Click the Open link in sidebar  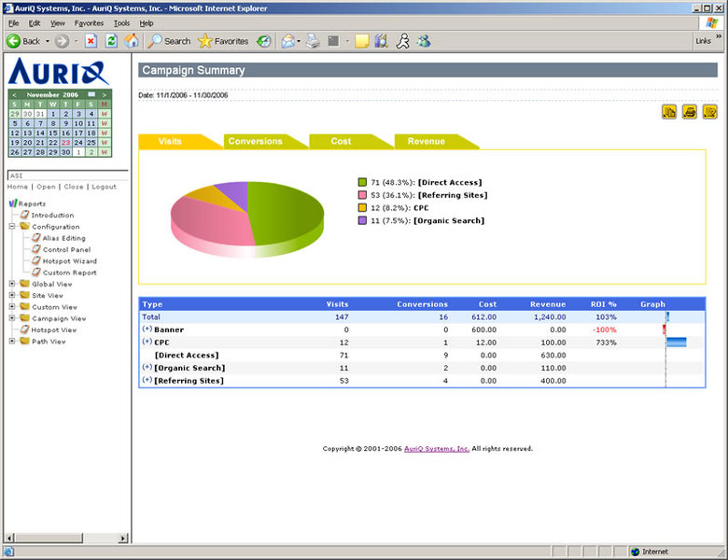(46, 187)
